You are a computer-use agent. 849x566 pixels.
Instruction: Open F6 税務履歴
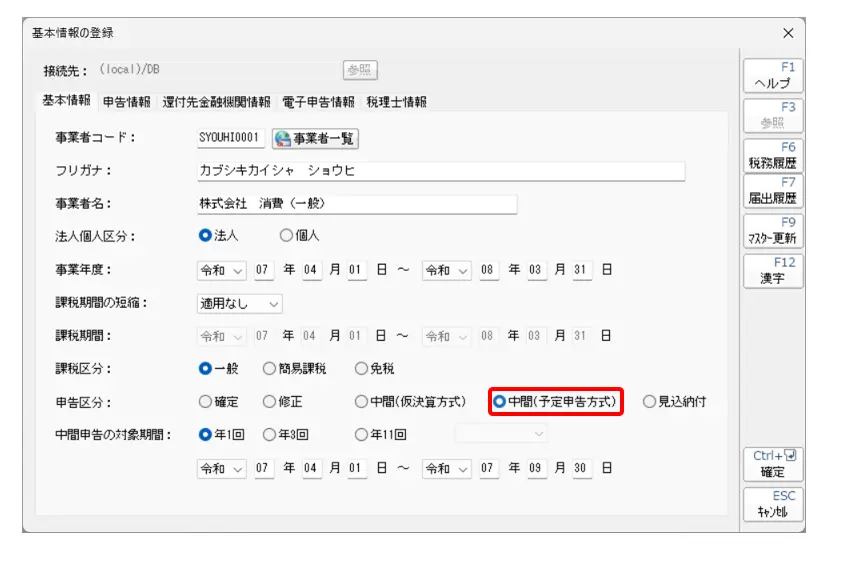click(772, 155)
